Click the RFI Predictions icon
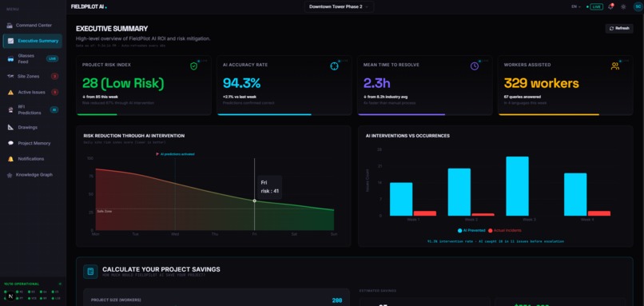 (10, 109)
